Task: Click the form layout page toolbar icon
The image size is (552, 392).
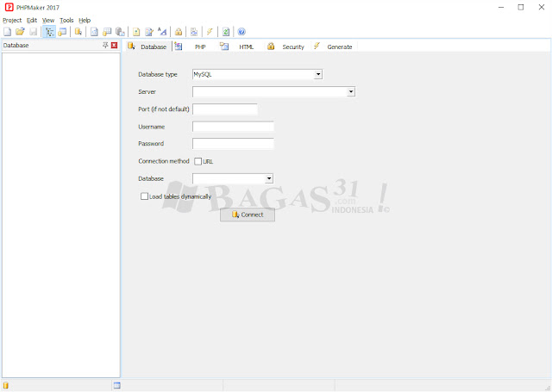Action: 194,32
